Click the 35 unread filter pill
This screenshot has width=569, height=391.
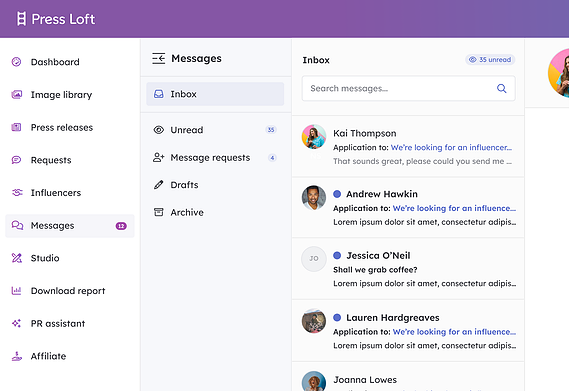[490, 60]
